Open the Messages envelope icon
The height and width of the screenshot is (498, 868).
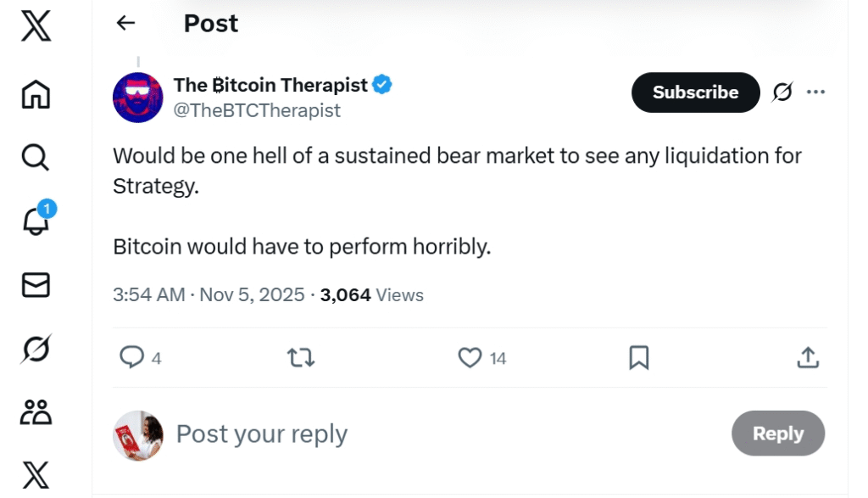[x=36, y=285]
